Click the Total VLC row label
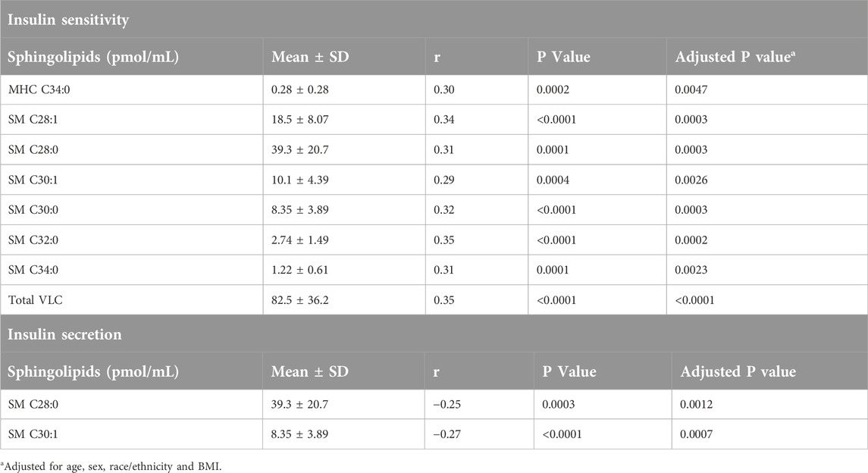The height and width of the screenshot is (473, 868). pyautogui.click(x=36, y=300)
